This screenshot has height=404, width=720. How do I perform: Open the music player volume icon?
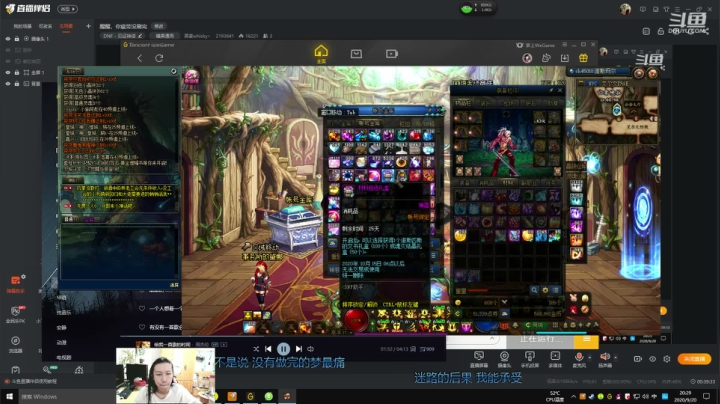(x=310, y=349)
